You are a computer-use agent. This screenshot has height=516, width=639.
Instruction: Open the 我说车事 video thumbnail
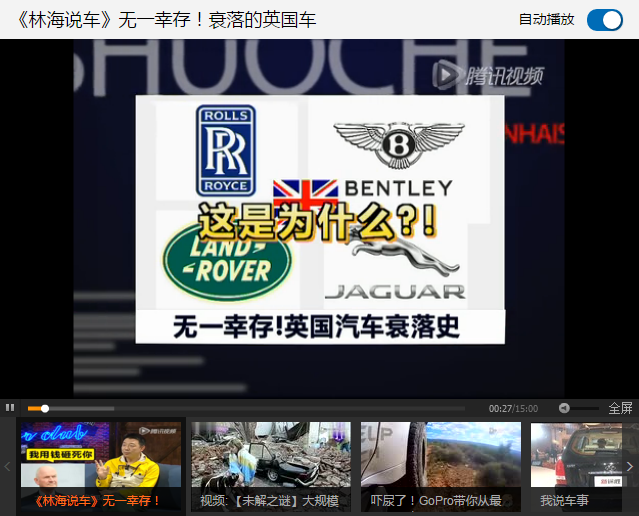(x=576, y=466)
